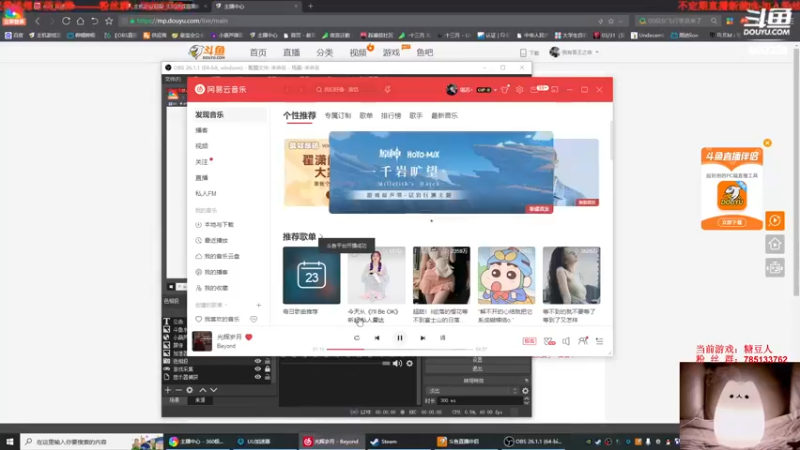Click 立即下载 on the Douyu companion ad

click(732, 222)
